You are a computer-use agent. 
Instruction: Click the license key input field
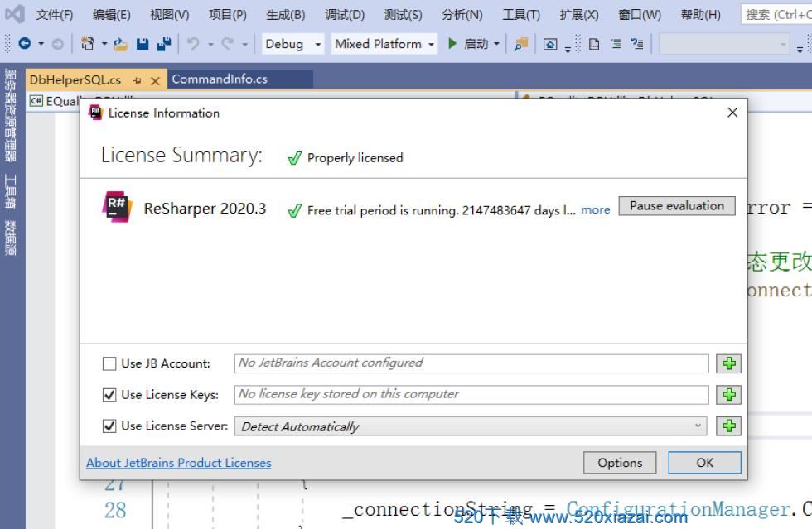click(471, 395)
